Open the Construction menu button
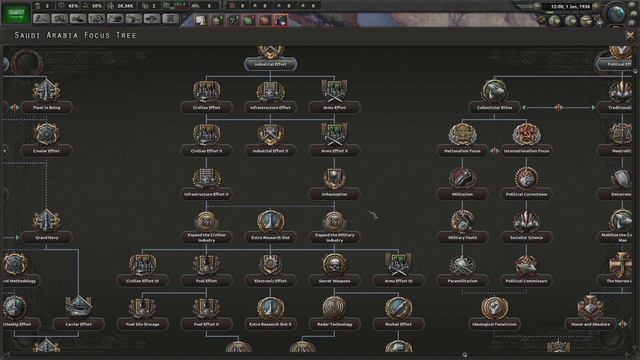 click(115, 18)
